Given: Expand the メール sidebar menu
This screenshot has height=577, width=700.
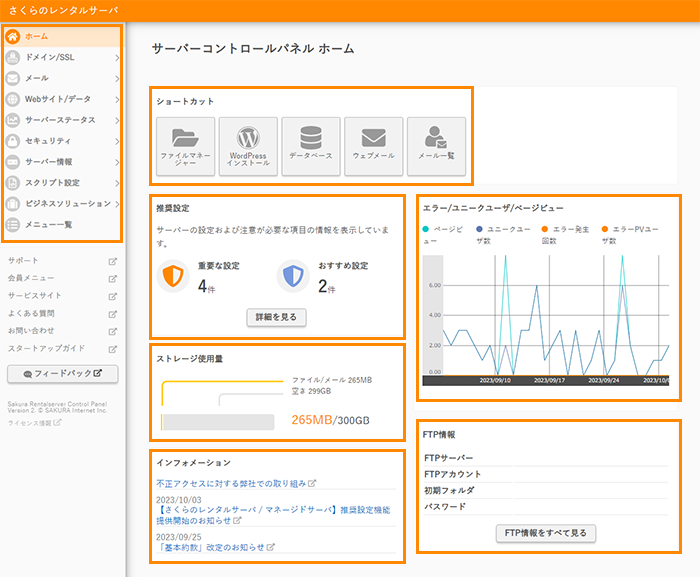Looking at the screenshot, I should pos(62,78).
